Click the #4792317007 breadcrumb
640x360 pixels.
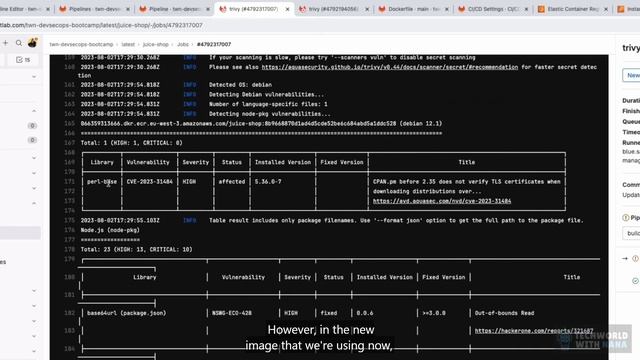(214, 44)
